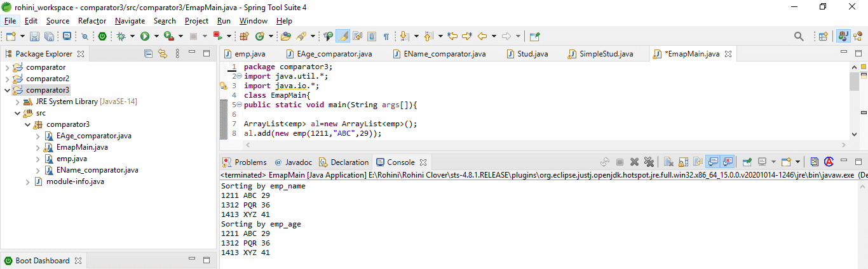
Task: Click the New Java Package icon
Action: (x=244, y=37)
